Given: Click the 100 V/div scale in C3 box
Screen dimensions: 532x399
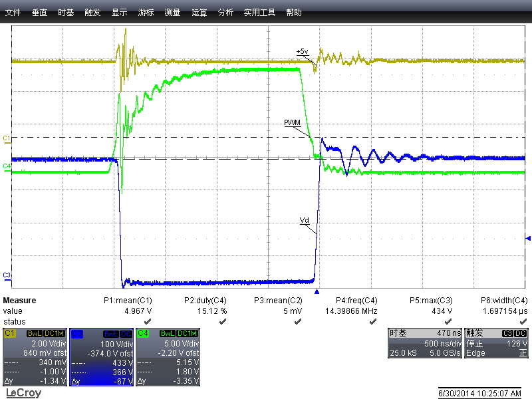Looking at the screenshot, I should 117,344.
